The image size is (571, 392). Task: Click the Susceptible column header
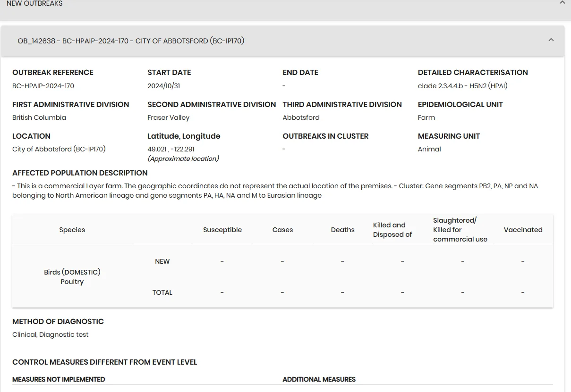coord(222,230)
